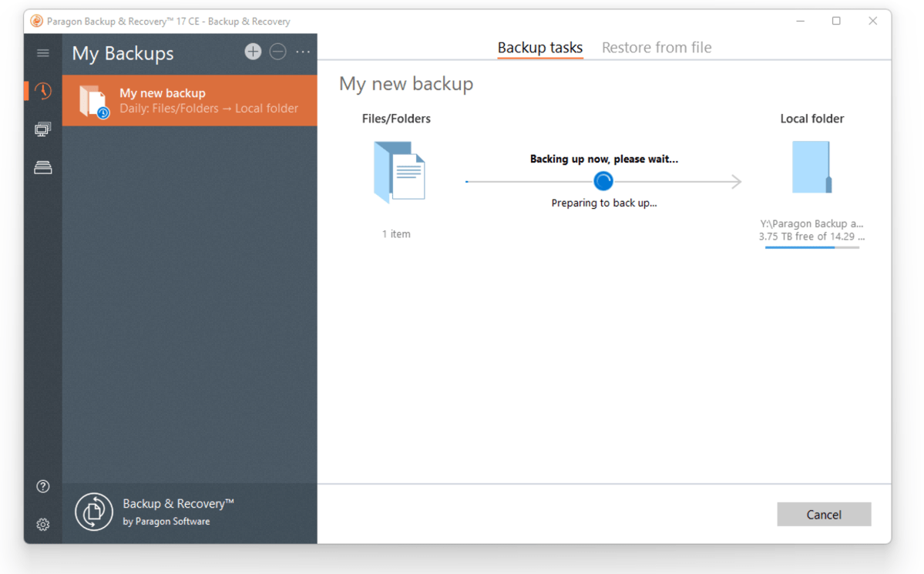Image resolution: width=924 pixels, height=574 pixels.
Task: Click the 'Backing up now, please wait...' text
Action: click(x=604, y=159)
